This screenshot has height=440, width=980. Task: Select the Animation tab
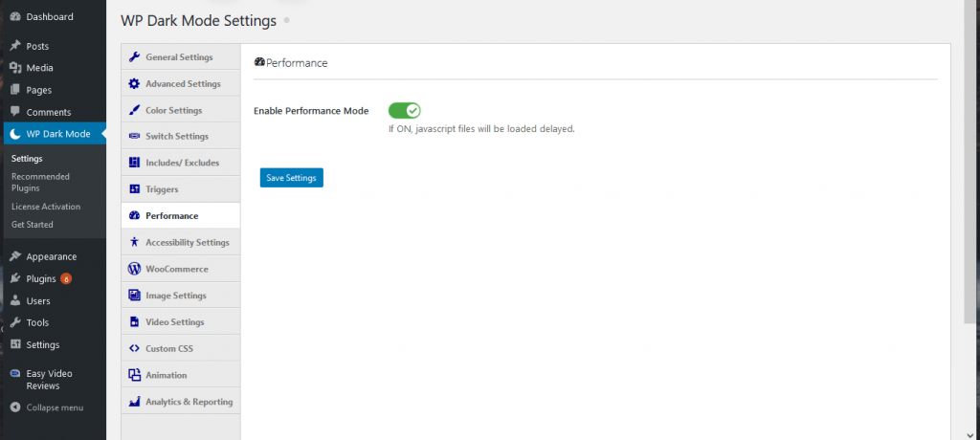point(181,375)
